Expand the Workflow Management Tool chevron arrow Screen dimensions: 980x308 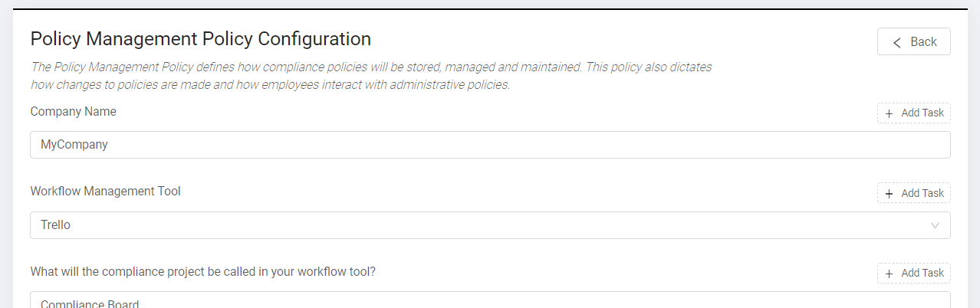[x=935, y=225]
